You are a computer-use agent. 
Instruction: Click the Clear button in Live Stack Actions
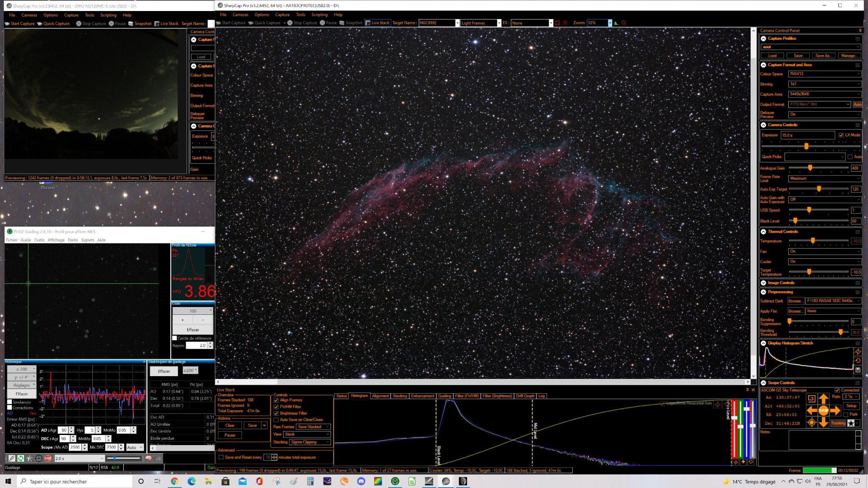pyautogui.click(x=230, y=425)
